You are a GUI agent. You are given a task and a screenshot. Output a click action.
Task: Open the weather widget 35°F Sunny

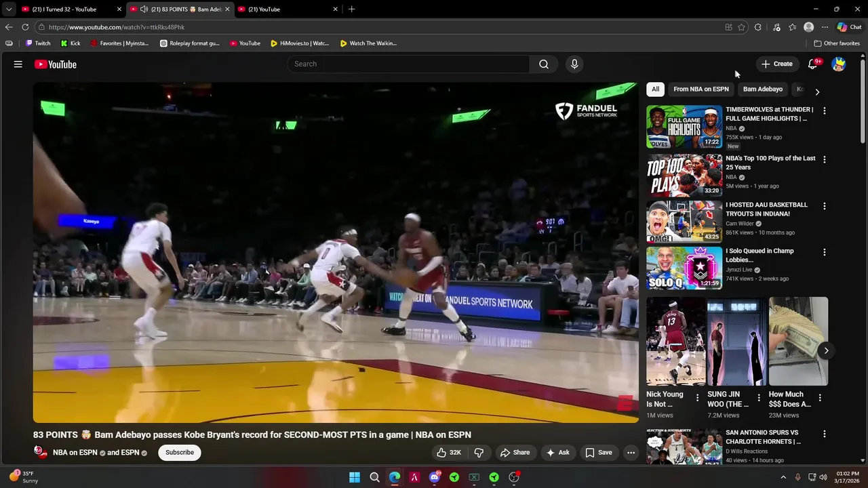[x=23, y=477]
